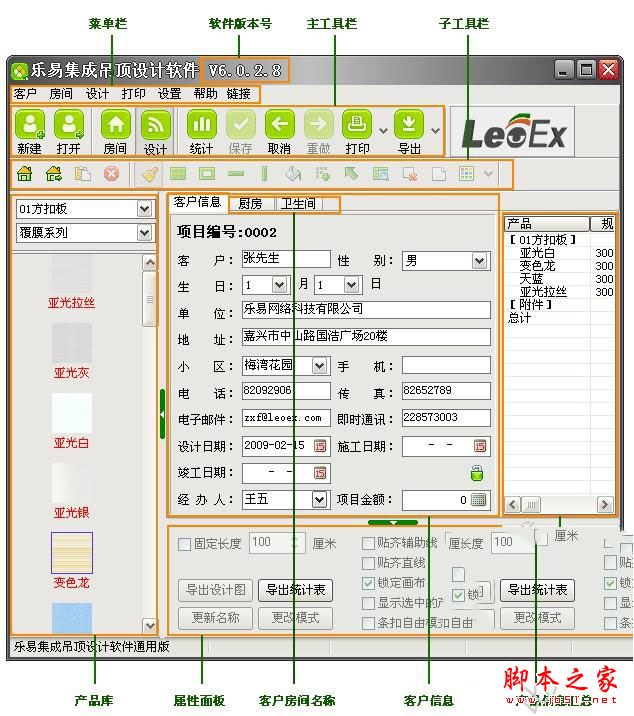Image resolution: width=634 pixels, height=716 pixels.
Task: Toggle the 固定长度 checkbox
Action: pyautogui.click(x=185, y=544)
